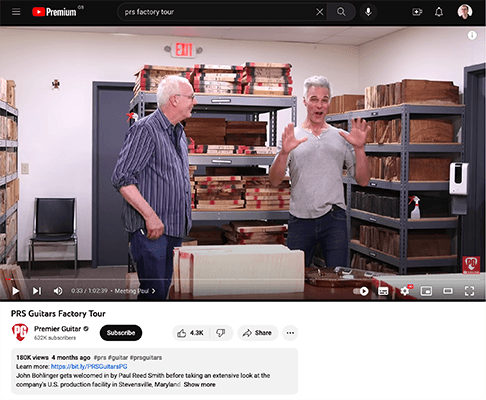Show video info cards icon
This screenshot has height=400, width=486.
pos(472,35)
